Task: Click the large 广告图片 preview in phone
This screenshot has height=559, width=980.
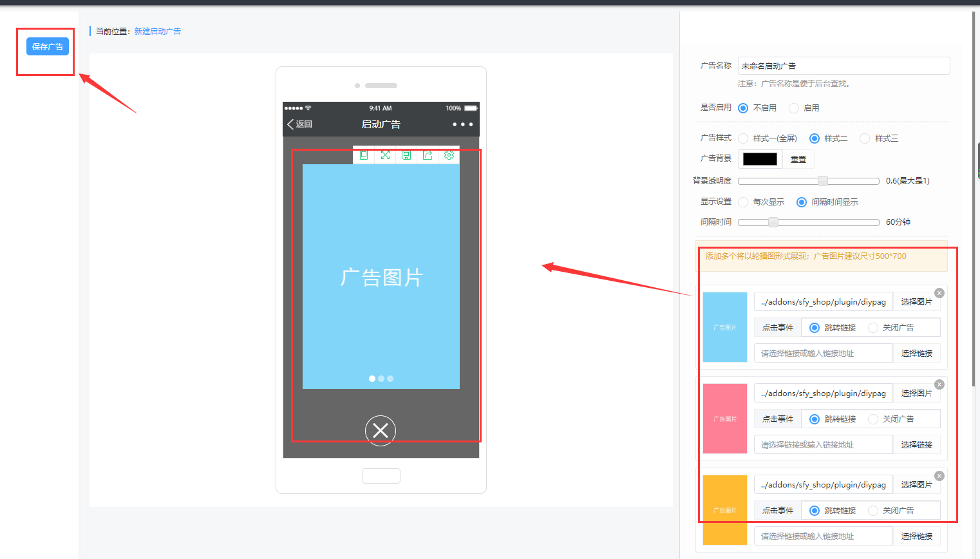Action: click(x=381, y=277)
